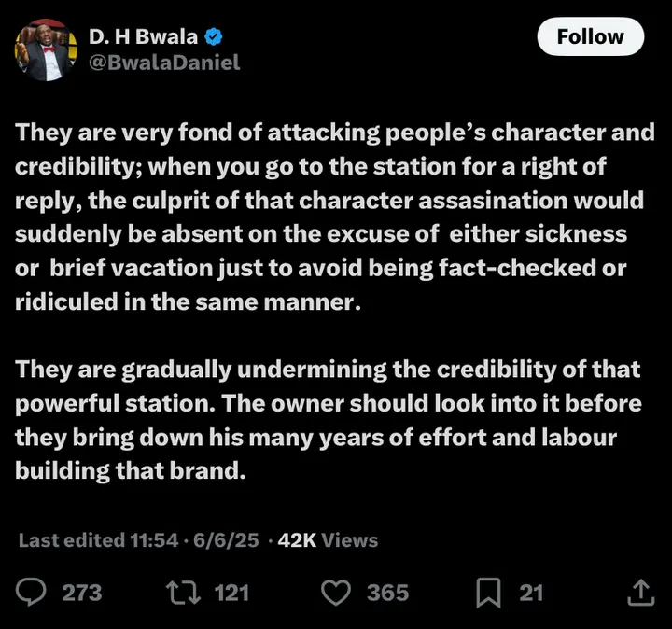Like the tweet with the heart icon
672x629 pixels.
click(335, 592)
